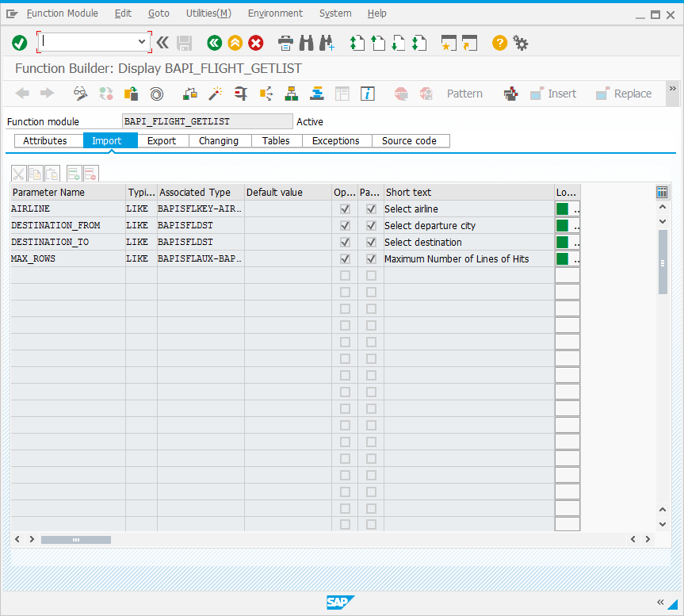
Task: Switch to the Attributes tab
Action: click(48, 141)
